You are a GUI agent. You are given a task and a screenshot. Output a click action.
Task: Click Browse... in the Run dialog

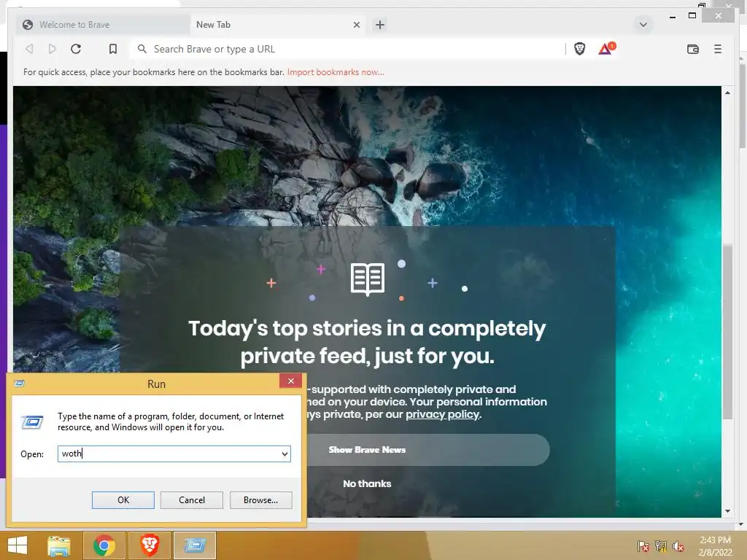tap(260, 500)
